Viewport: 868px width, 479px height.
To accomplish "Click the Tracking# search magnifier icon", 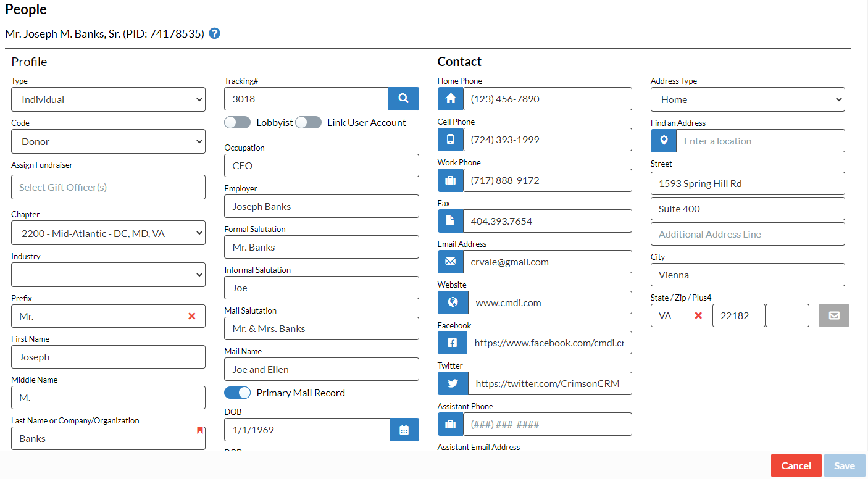I will pyautogui.click(x=404, y=99).
